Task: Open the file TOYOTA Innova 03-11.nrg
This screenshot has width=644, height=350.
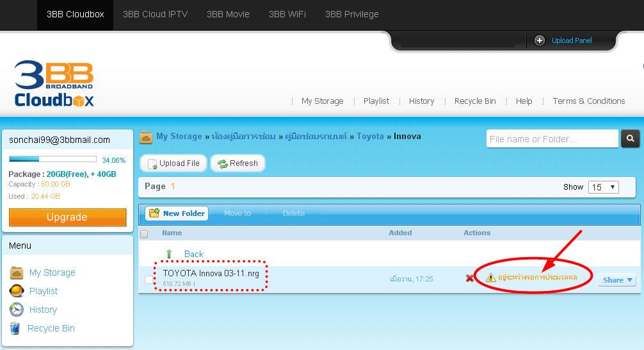Action: point(211,273)
